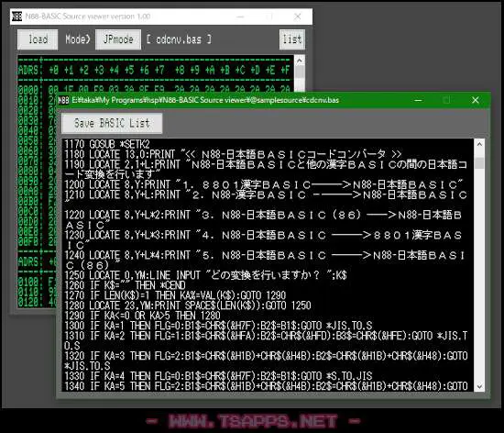Click scroll up arrow in BASIC listing
The height and width of the screenshot is (433, 504).
click(x=479, y=144)
